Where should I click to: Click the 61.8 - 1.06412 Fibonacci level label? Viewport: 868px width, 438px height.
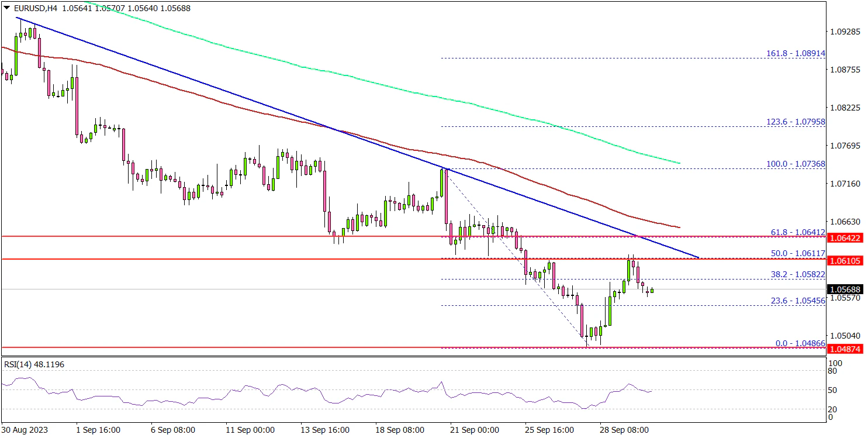797,232
